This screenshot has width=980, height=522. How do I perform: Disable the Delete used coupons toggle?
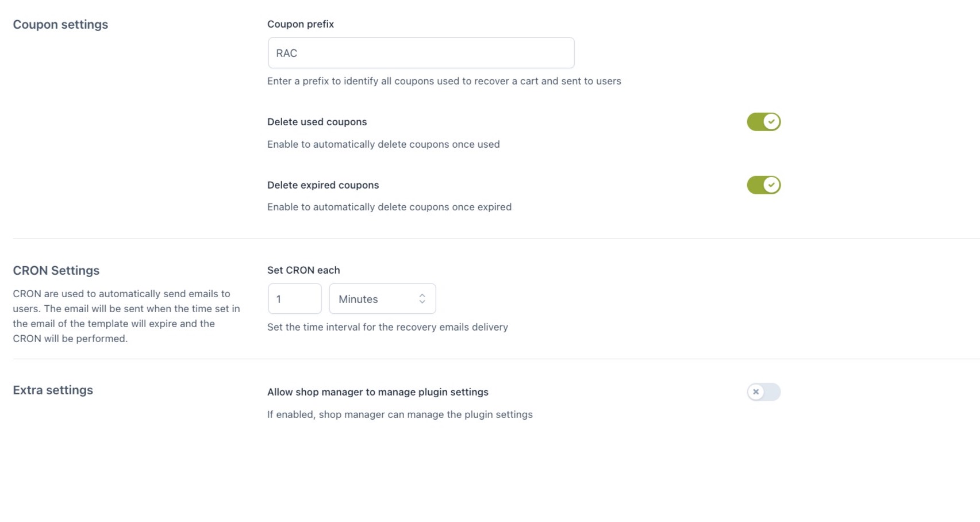(x=763, y=122)
